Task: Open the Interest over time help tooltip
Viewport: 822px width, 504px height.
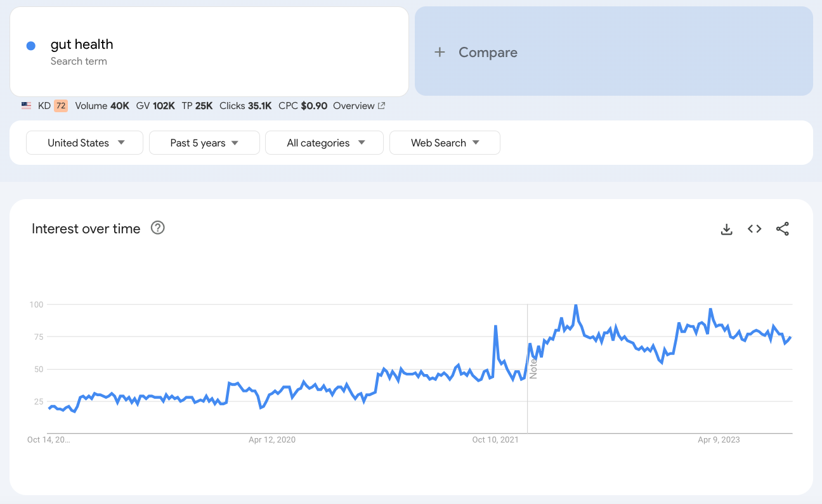Action: pos(157,228)
